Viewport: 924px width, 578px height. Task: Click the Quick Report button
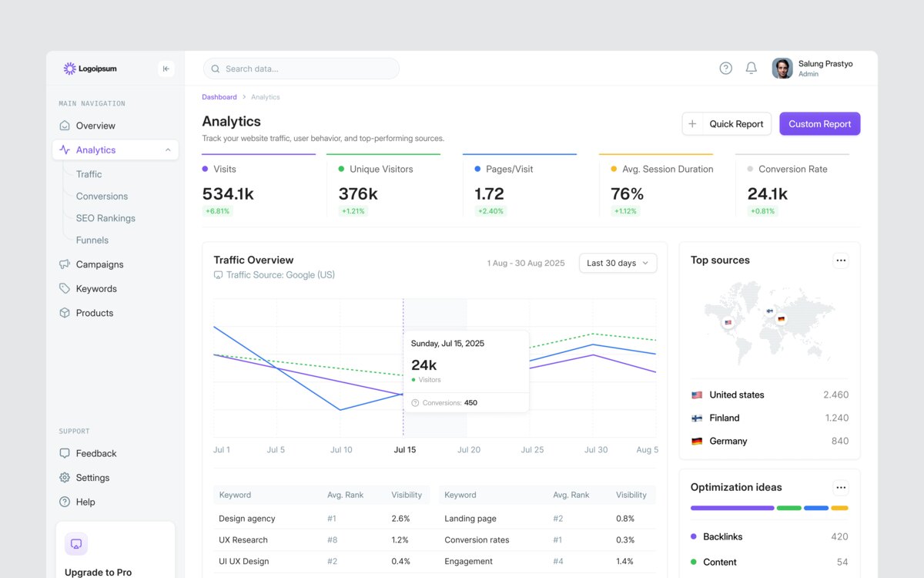(727, 124)
